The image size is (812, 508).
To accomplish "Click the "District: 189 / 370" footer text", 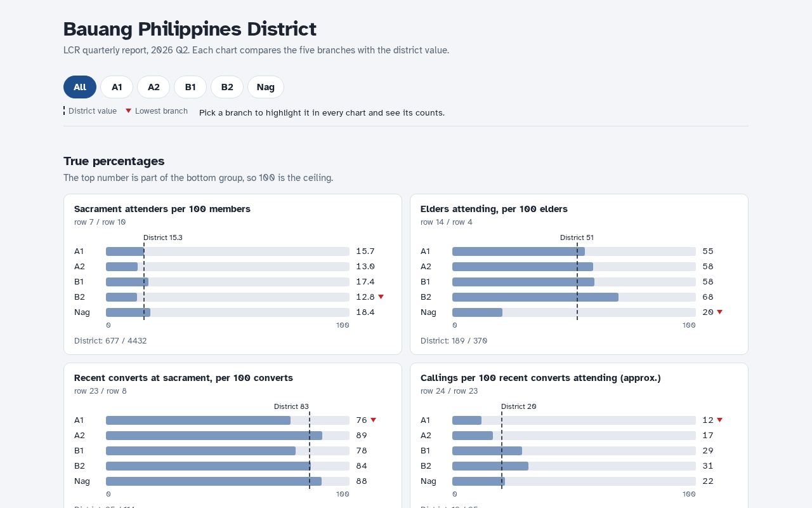I will pos(454,341).
